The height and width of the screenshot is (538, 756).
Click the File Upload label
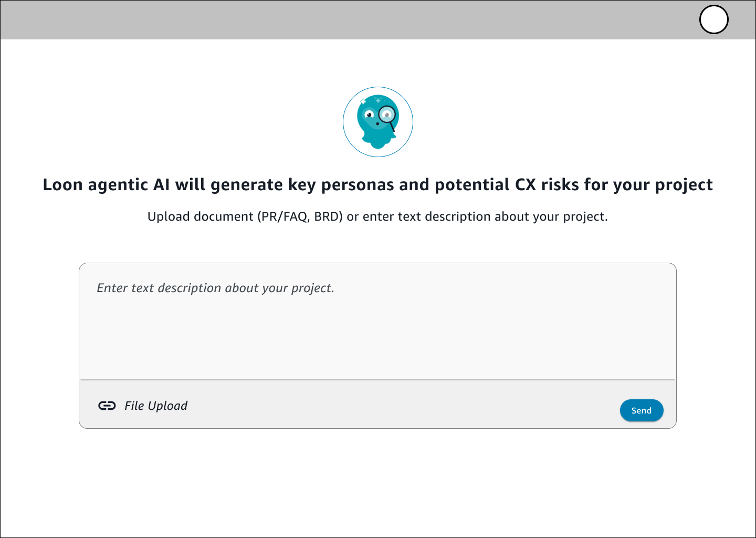(x=156, y=406)
